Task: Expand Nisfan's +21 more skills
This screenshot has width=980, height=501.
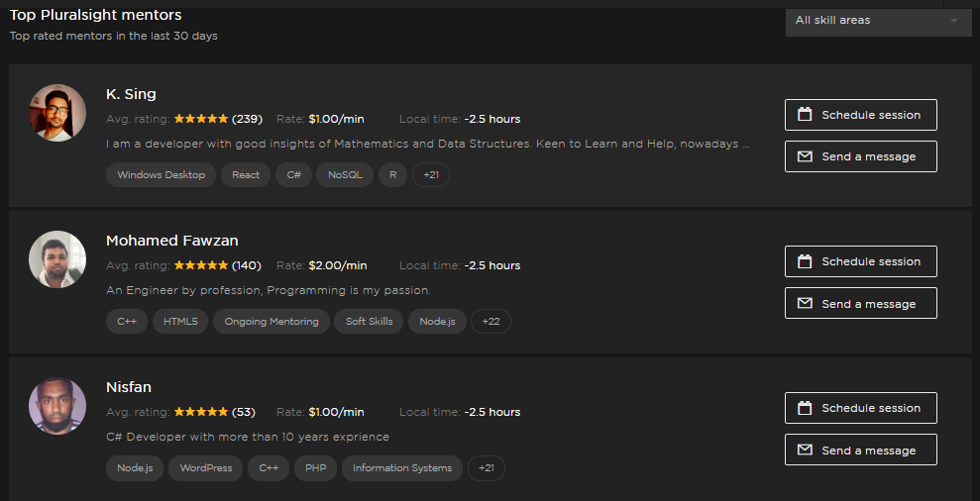Action: click(487, 468)
